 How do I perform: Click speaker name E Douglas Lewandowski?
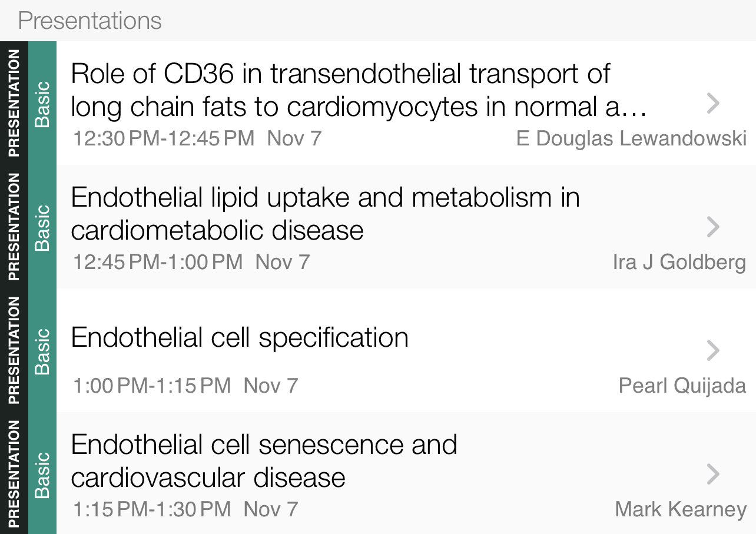coord(631,139)
